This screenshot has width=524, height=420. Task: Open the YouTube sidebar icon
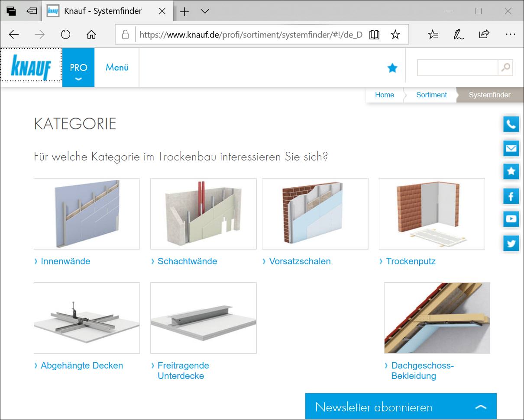coord(511,219)
